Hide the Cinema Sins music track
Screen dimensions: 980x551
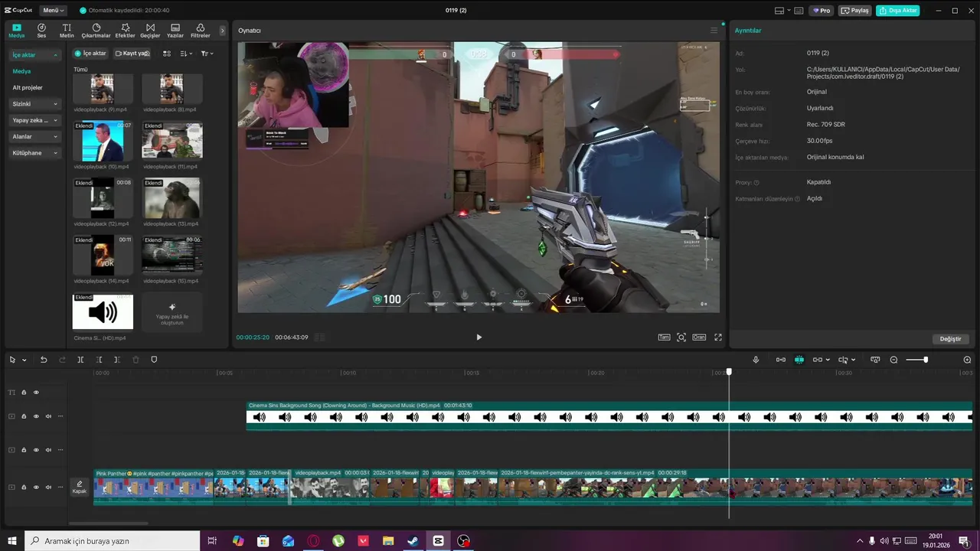36,416
